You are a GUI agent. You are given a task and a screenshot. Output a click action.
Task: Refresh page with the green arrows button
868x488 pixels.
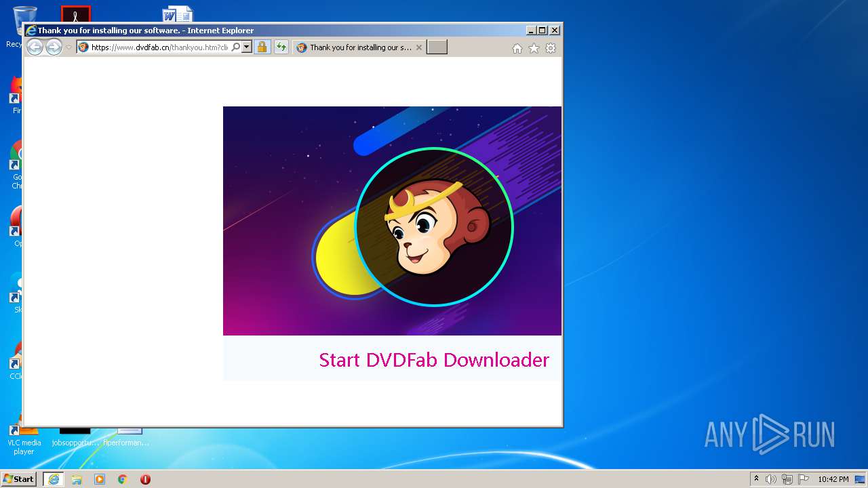281,47
